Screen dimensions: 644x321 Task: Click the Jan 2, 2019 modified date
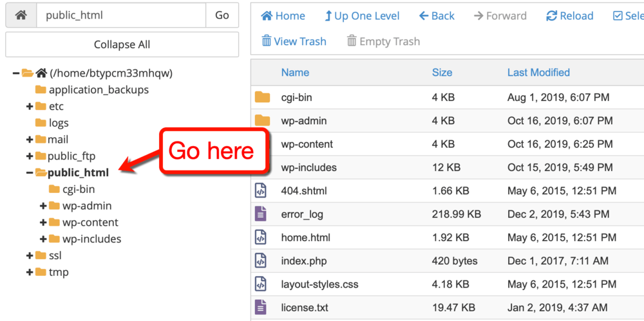(x=557, y=308)
